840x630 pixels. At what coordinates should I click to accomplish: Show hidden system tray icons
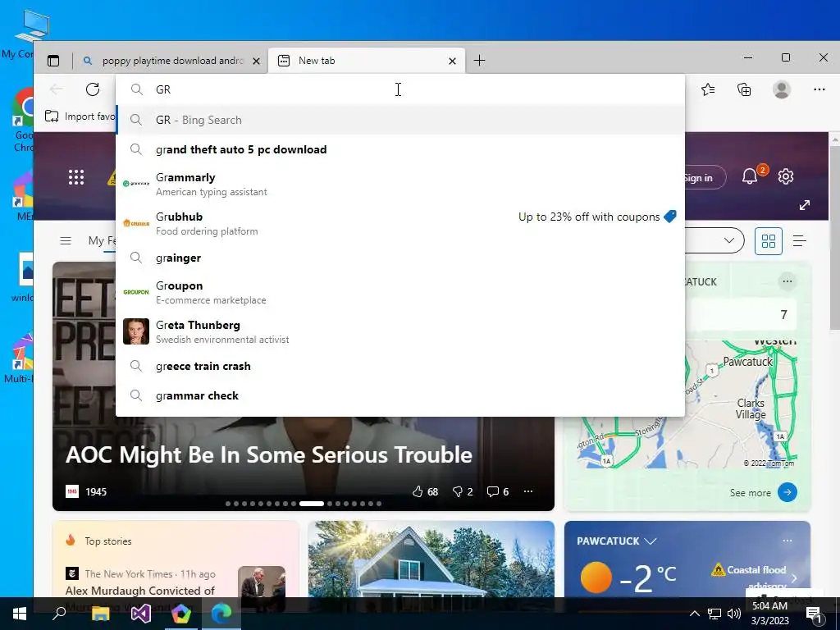tap(694, 614)
